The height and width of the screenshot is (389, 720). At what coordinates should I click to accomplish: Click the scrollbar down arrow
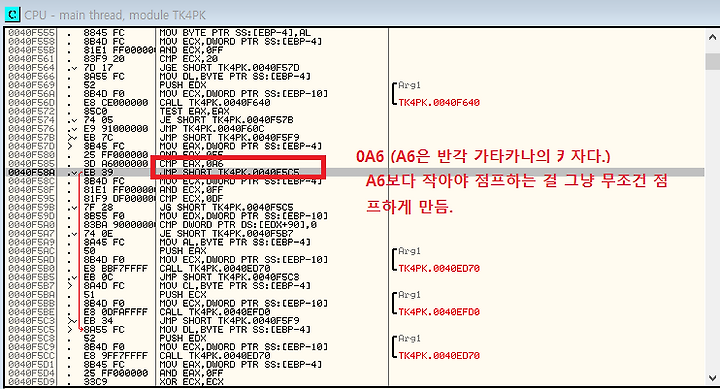pos(712,378)
